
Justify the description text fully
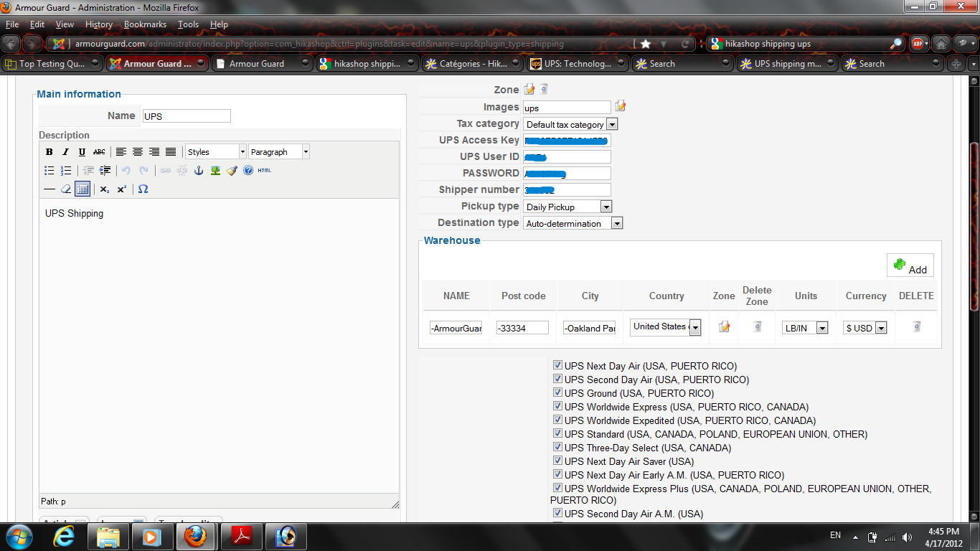pyautogui.click(x=171, y=152)
